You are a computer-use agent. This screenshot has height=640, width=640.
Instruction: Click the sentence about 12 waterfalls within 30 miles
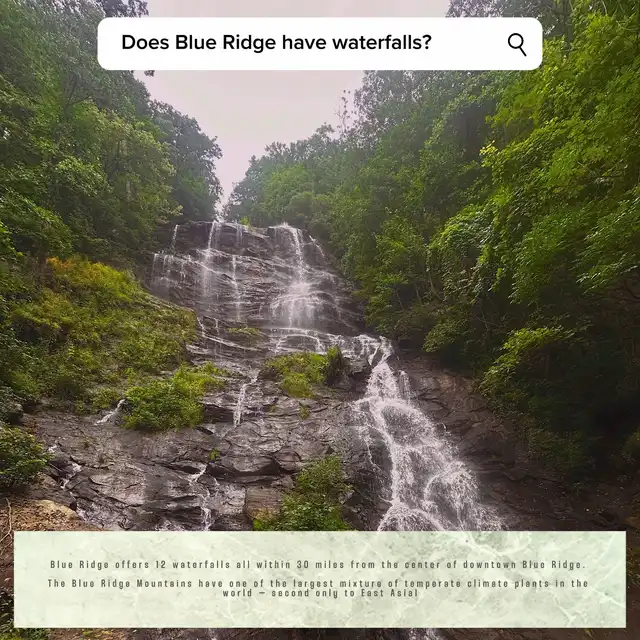[x=318, y=564]
